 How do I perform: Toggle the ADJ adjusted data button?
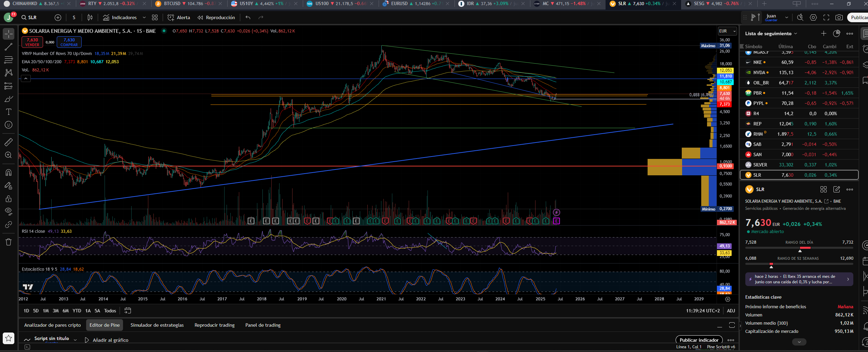[x=731, y=311]
